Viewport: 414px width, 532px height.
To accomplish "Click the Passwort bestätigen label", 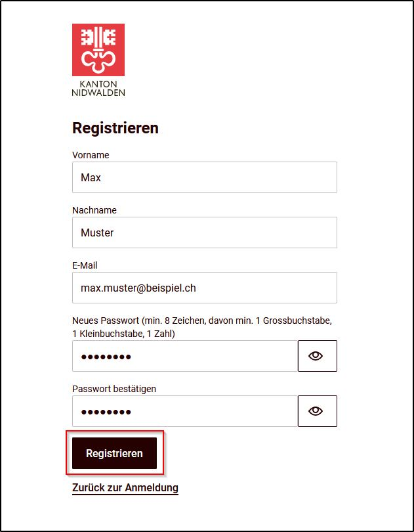I will tap(114, 389).
